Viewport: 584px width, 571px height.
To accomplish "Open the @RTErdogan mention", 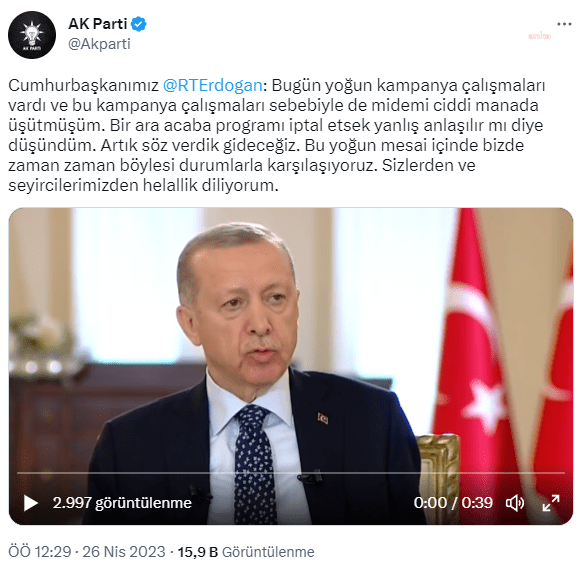I will [213, 85].
